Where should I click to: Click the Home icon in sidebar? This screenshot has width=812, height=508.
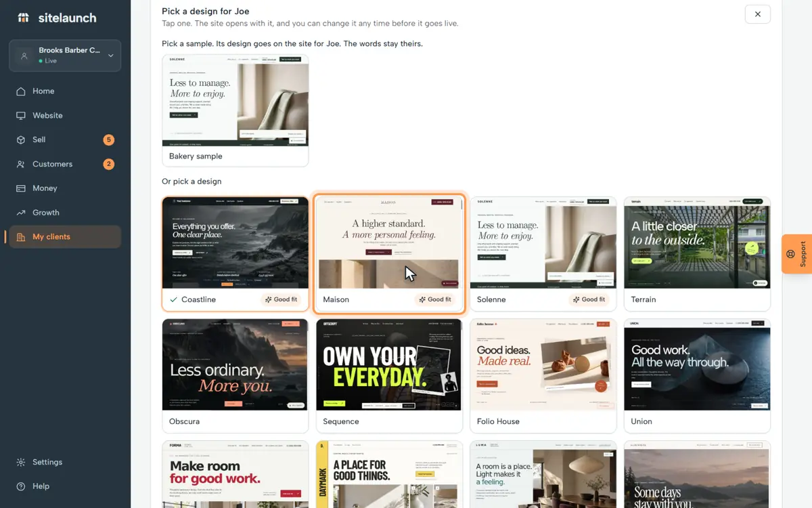(21, 91)
